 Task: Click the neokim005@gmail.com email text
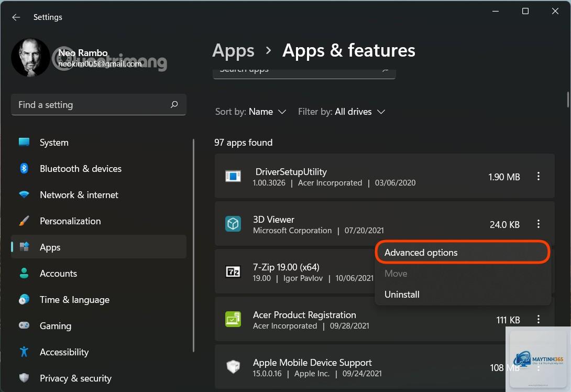click(x=100, y=64)
